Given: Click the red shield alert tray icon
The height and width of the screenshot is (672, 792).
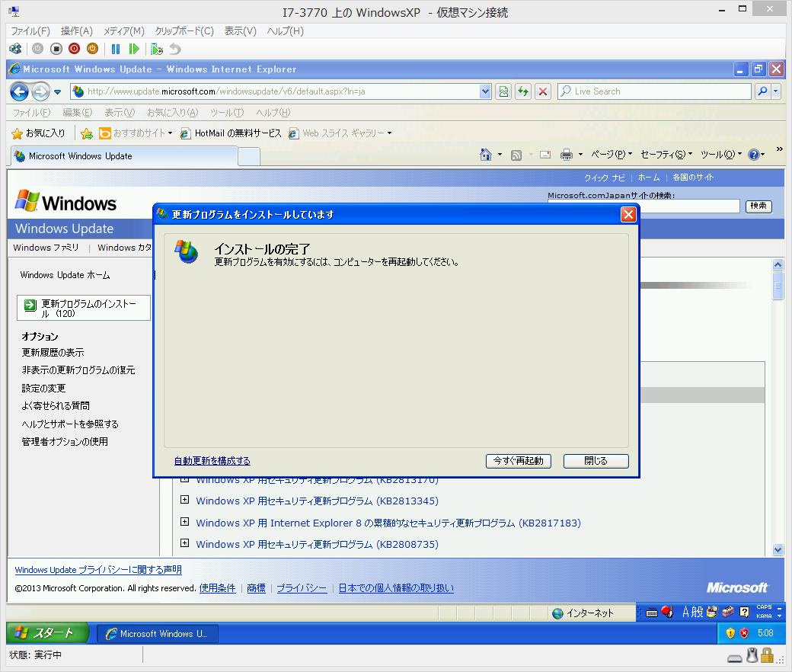Looking at the screenshot, I should click(745, 633).
